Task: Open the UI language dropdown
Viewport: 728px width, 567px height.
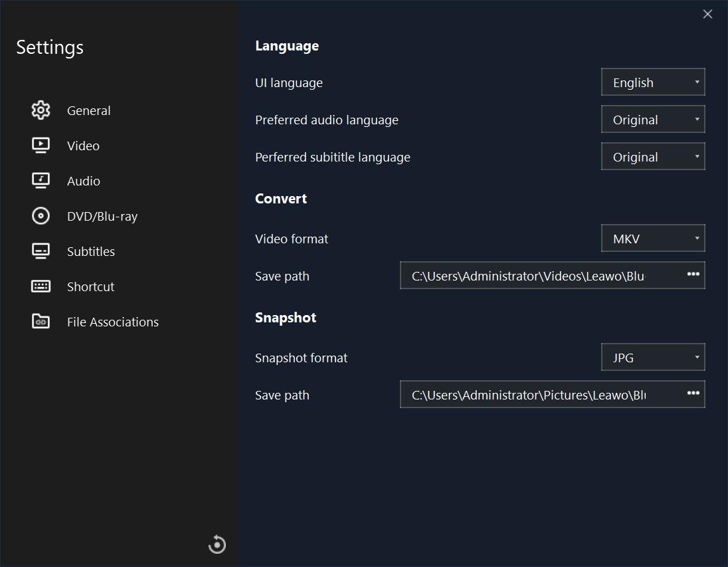Action: tap(652, 82)
